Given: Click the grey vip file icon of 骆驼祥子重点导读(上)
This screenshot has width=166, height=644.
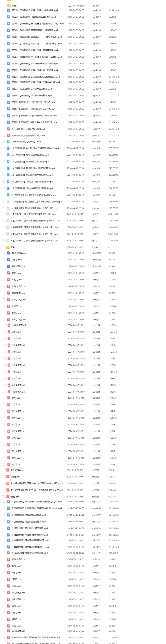Looking at the screenshot, I should (x=8, y=227).
